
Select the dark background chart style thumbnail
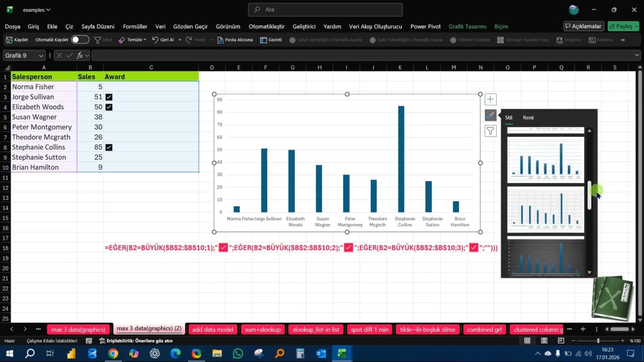click(x=546, y=256)
